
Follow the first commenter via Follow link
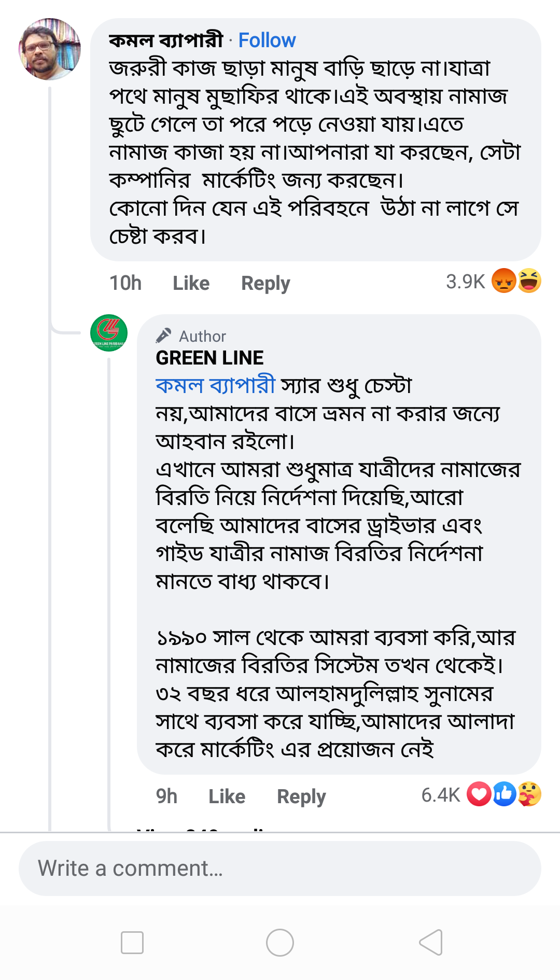tap(267, 40)
